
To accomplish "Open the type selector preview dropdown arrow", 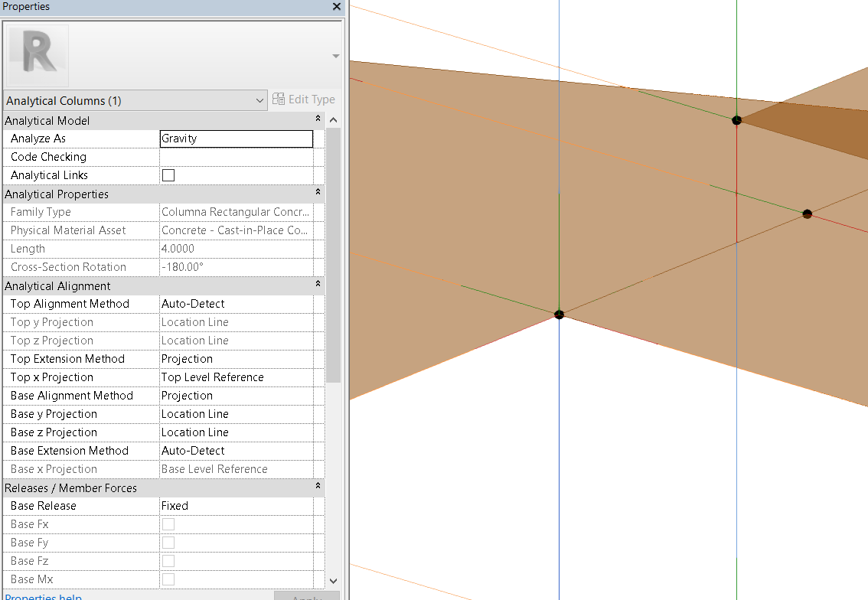I will coord(334,55).
